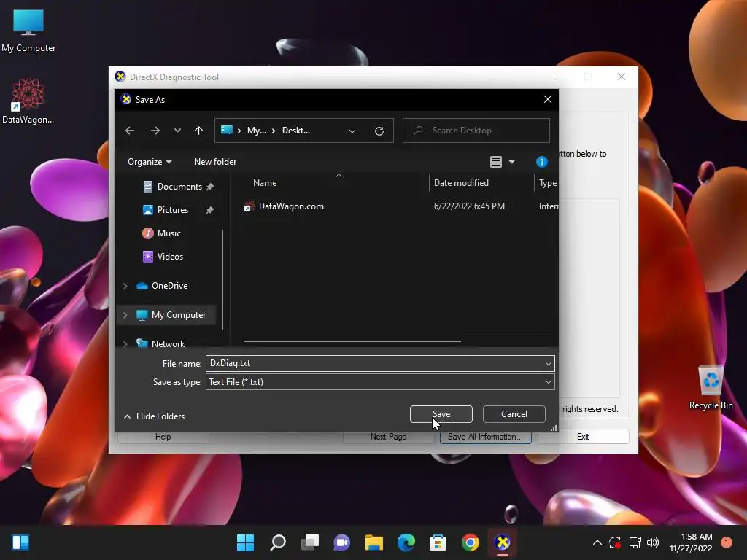The height and width of the screenshot is (560, 747).
Task: Collapse with Hide Folders
Action: click(x=155, y=416)
